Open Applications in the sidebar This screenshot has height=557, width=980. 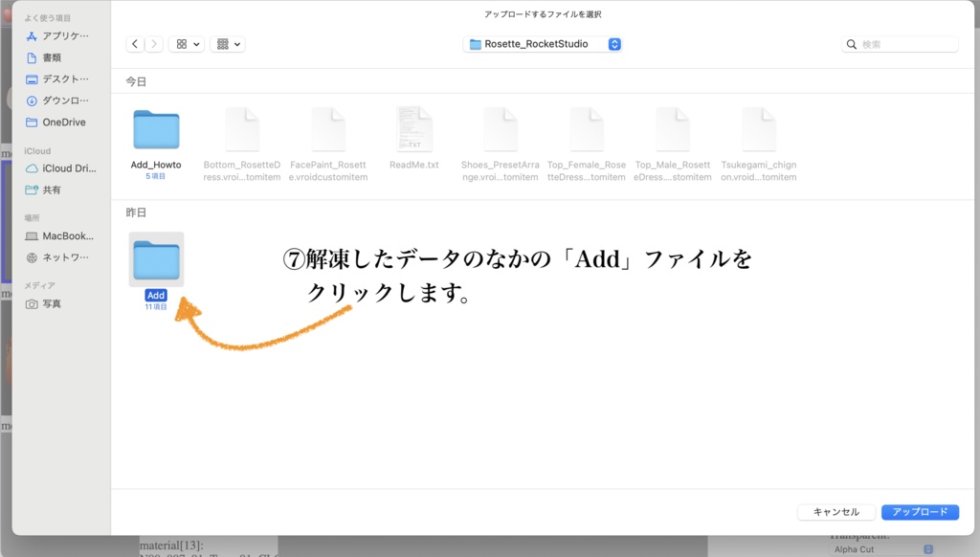[x=58, y=36]
